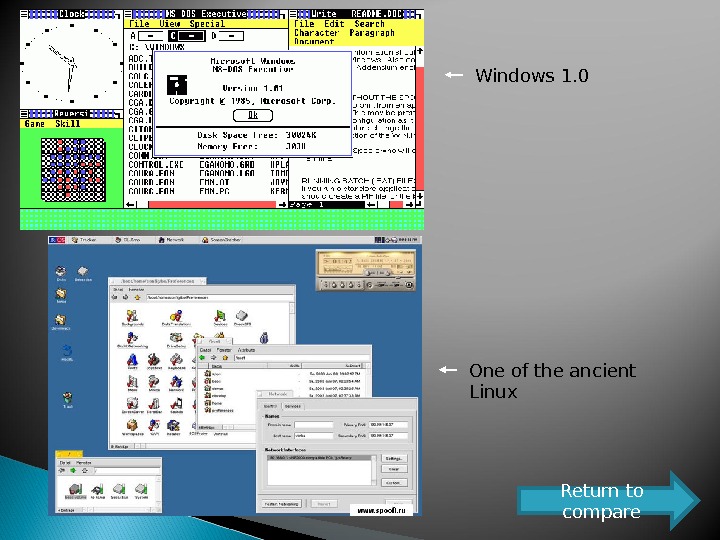Open the Reversi window system menu box

[24, 114]
